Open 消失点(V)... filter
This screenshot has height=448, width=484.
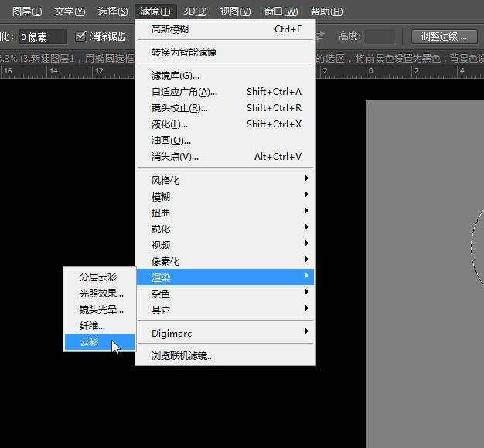click(x=225, y=157)
